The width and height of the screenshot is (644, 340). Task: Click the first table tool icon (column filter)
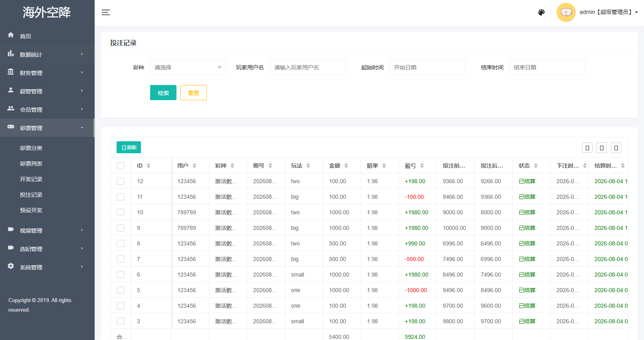click(x=587, y=148)
